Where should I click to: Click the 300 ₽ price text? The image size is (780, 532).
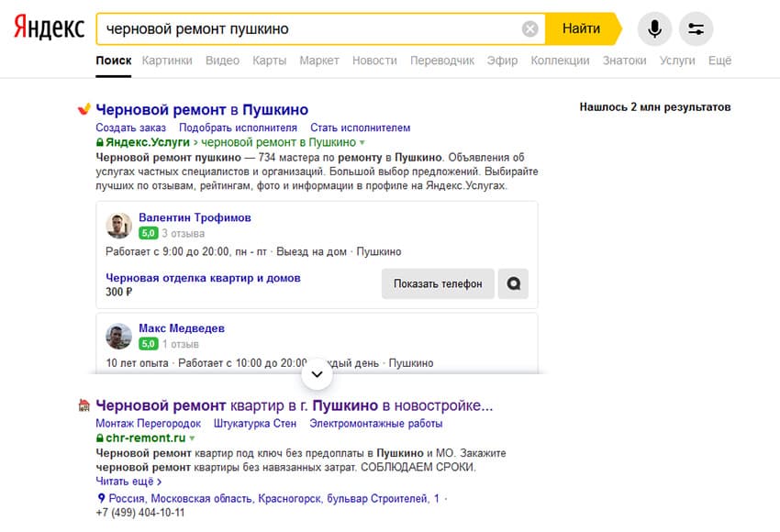119,292
